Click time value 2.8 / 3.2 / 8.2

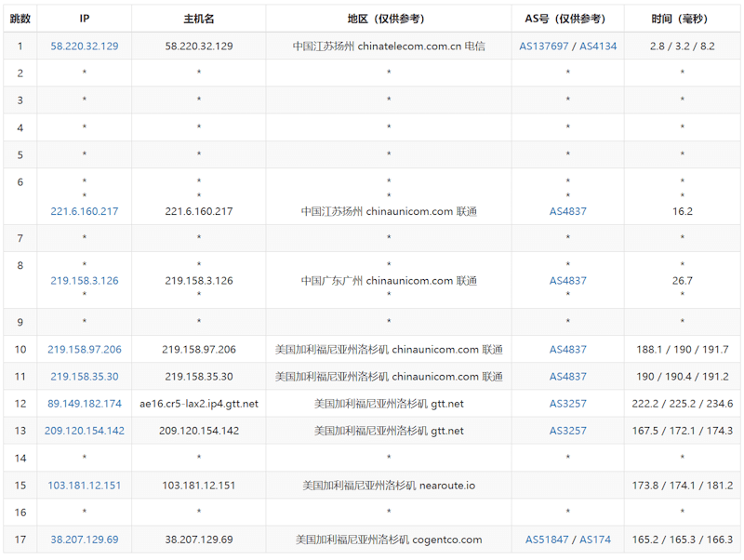(683, 46)
